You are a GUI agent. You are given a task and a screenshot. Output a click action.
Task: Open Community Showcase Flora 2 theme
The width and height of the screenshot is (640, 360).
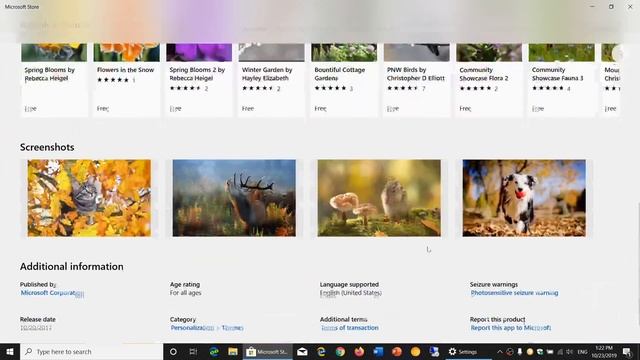pyautogui.click(x=489, y=80)
